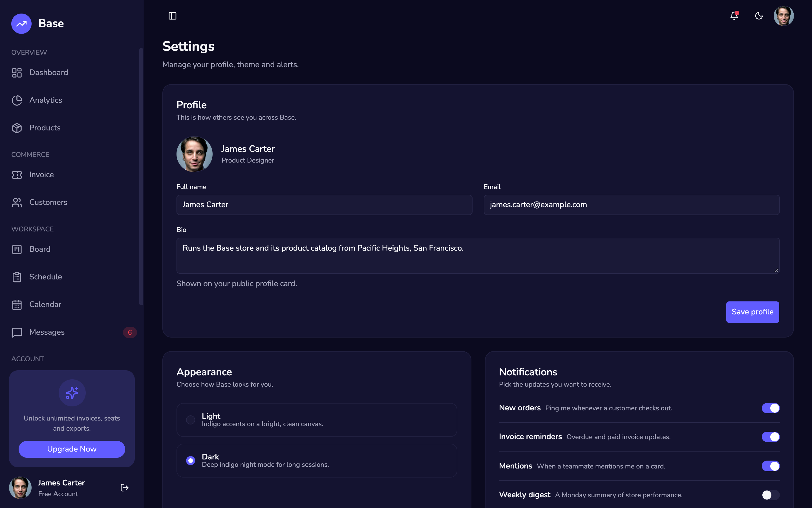Click the Notifications card heading
812x508 pixels.
click(x=528, y=372)
